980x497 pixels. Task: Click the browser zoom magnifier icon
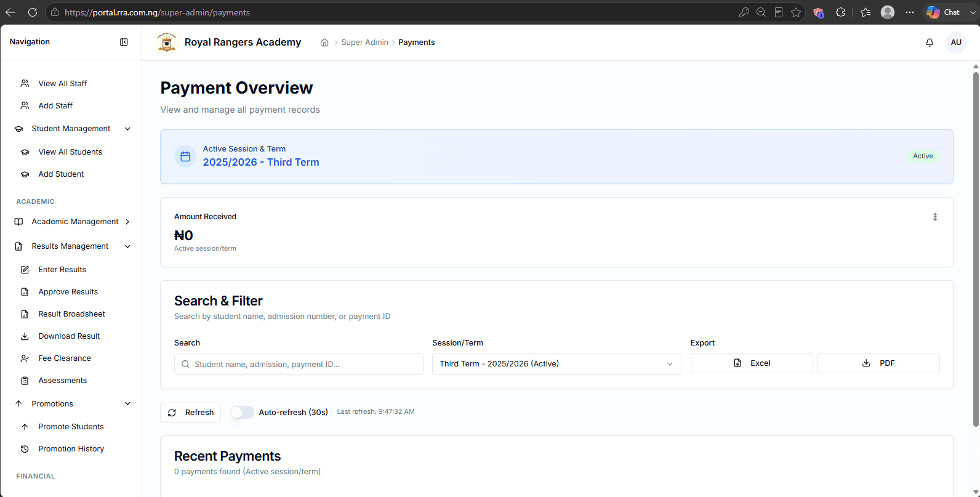click(x=761, y=12)
